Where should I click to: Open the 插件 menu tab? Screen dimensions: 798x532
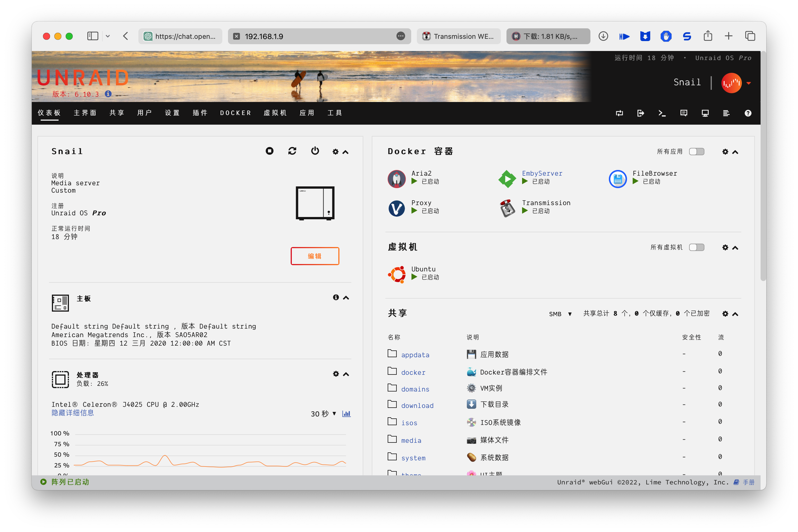click(200, 113)
